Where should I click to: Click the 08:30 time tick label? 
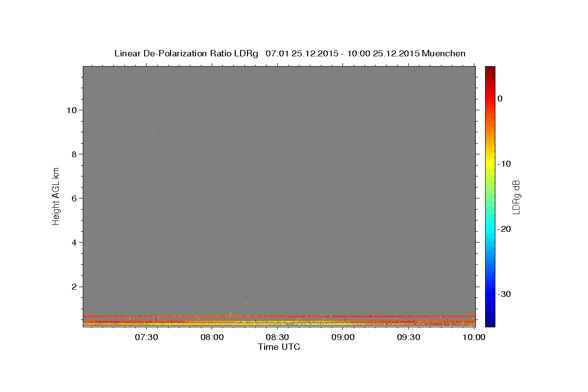[277, 337]
